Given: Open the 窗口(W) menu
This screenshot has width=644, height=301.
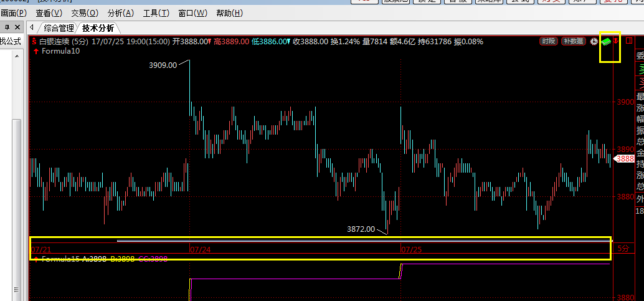Looking at the screenshot, I should [193, 13].
